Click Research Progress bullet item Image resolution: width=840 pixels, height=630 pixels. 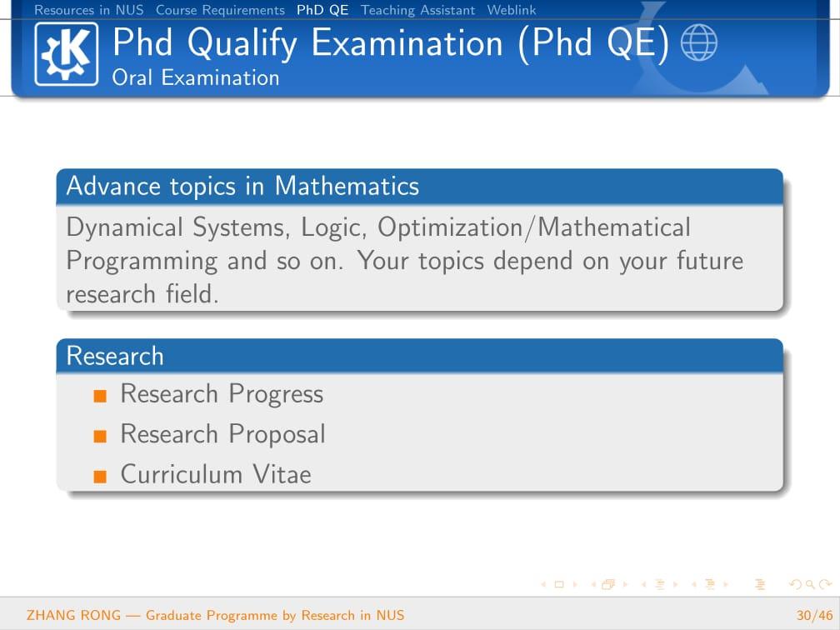(x=222, y=393)
